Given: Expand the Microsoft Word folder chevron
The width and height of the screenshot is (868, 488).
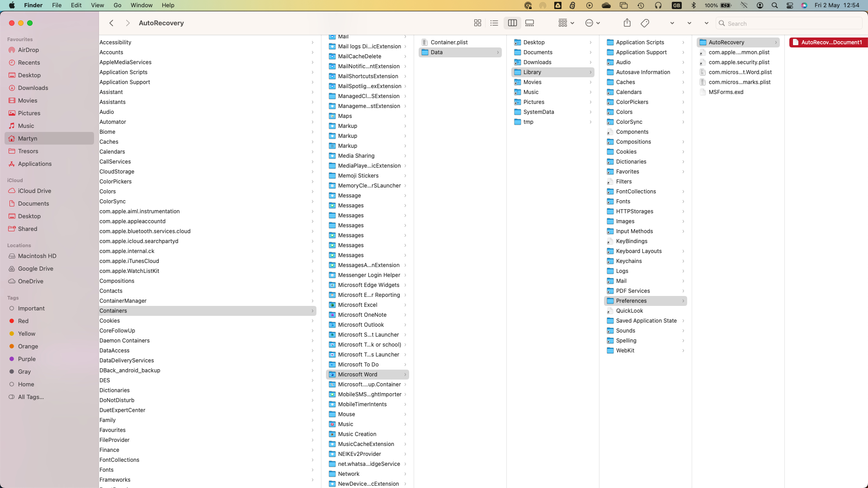Looking at the screenshot, I should click(405, 375).
